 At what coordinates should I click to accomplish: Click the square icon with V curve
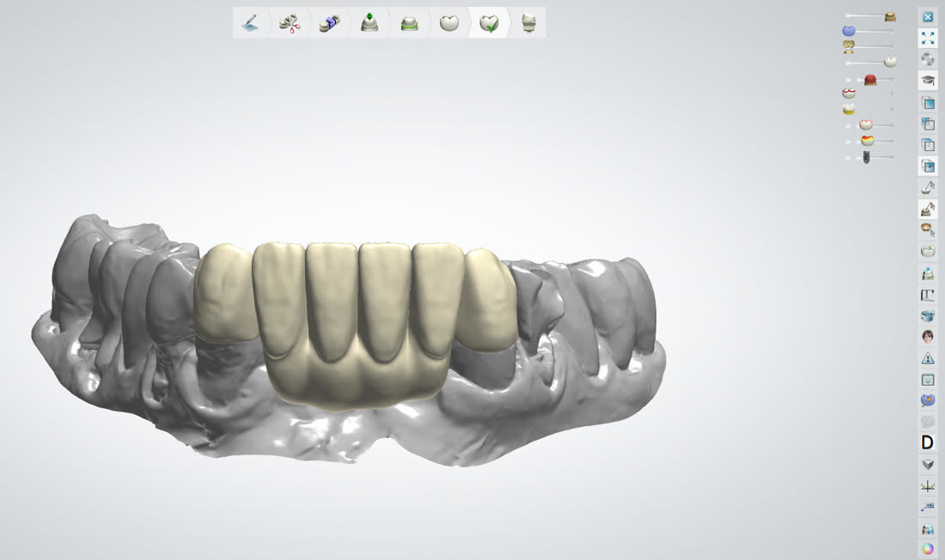point(928,380)
